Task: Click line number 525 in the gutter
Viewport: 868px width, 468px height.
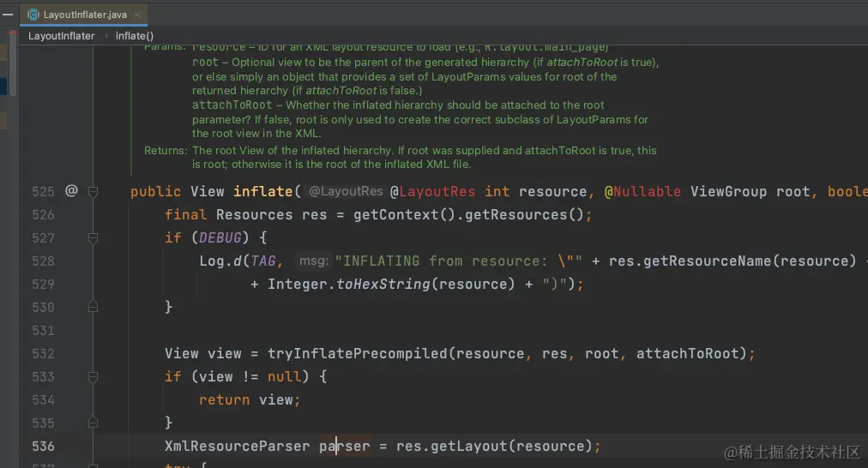Action: [x=43, y=192]
